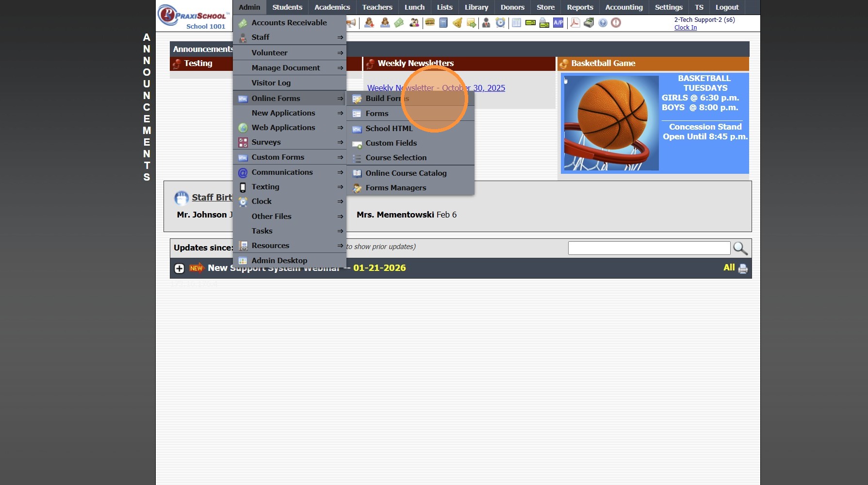Click the printer icon beside All

click(x=743, y=268)
